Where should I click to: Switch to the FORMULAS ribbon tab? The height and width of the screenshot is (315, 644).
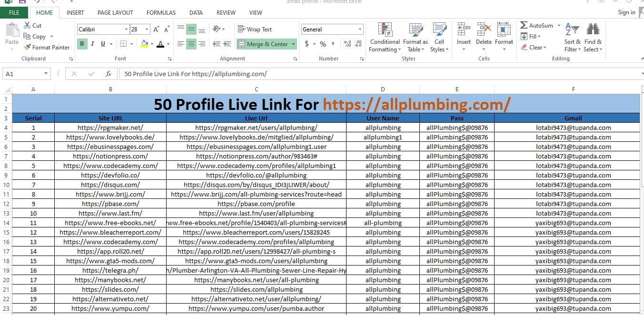[161, 12]
